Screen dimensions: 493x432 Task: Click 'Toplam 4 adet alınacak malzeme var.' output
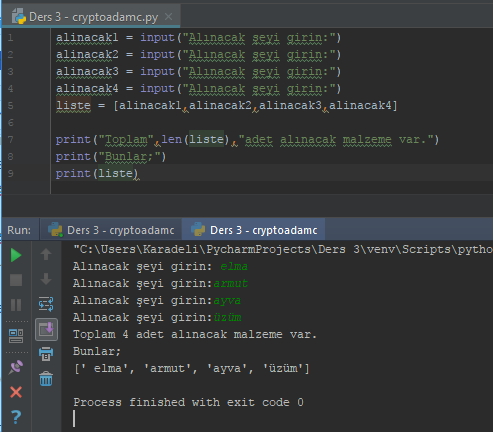coord(195,335)
